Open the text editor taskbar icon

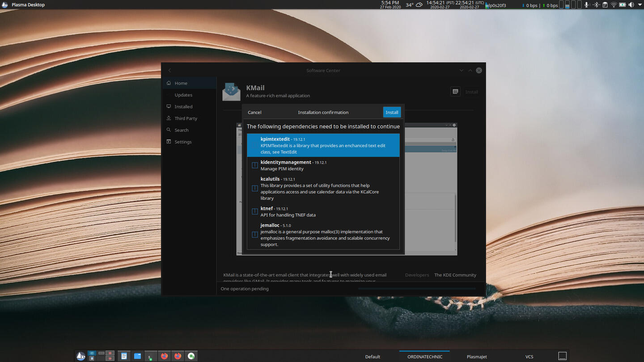click(x=124, y=356)
